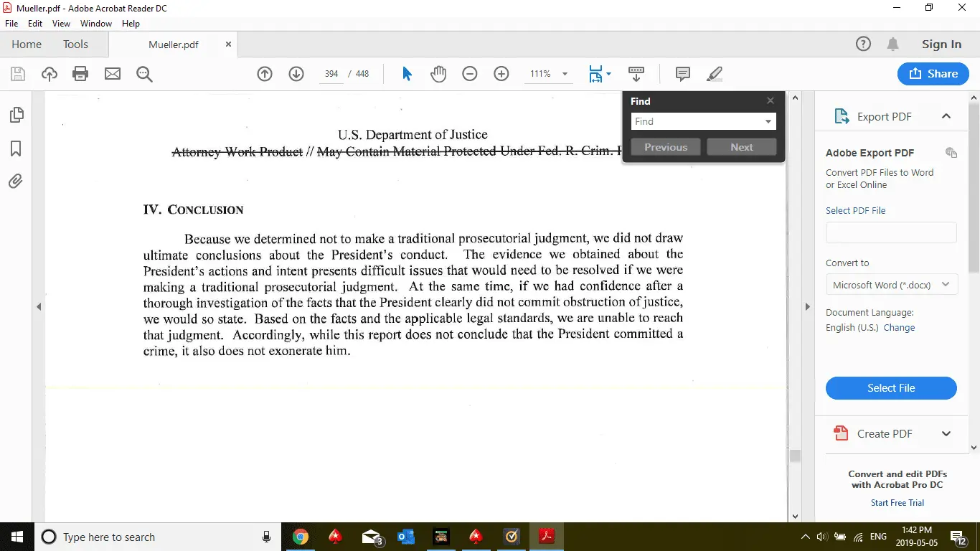Choose the Hand pan tool
Screen dimensions: 980x551
438,74
